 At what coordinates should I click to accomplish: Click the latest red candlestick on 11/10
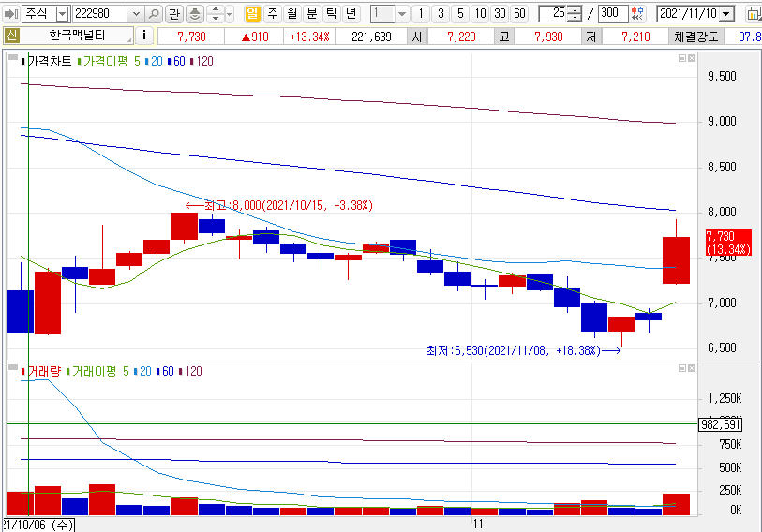click(676, 260)
